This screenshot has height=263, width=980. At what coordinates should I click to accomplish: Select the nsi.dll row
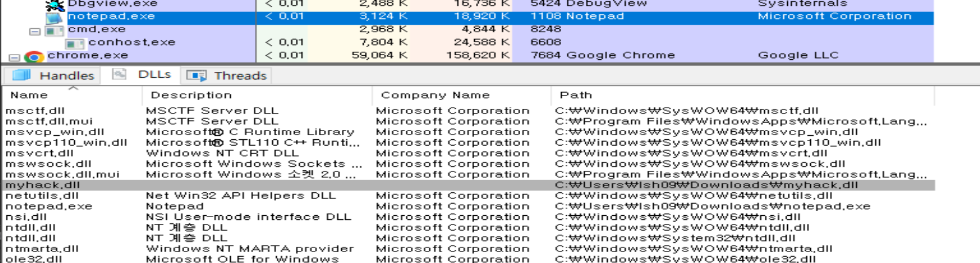click(468, 217)
